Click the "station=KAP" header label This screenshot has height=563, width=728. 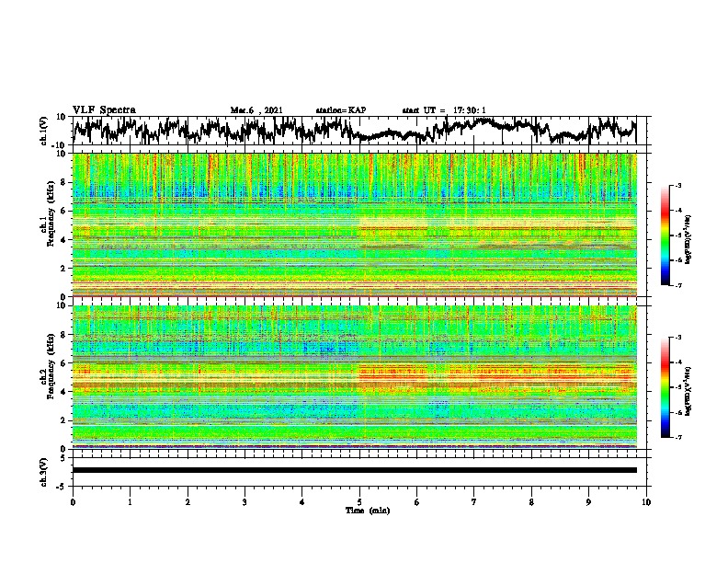[341, 110]
